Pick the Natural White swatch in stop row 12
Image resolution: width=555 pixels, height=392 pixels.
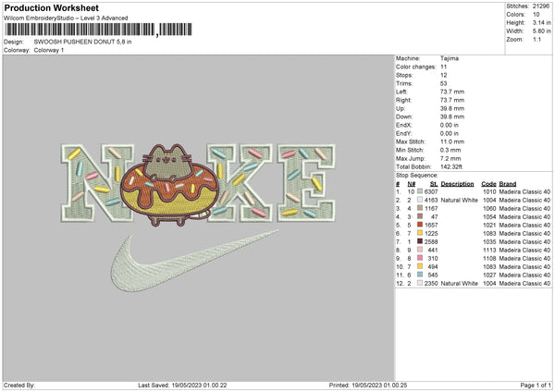pyautogui.click(x=420, y=283)
